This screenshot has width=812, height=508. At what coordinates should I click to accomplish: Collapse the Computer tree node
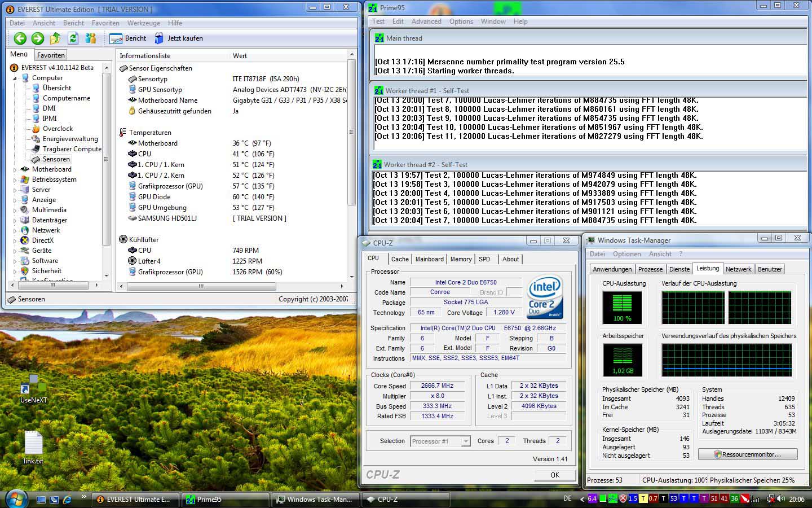pyautogui.click(x=15, y=78)
